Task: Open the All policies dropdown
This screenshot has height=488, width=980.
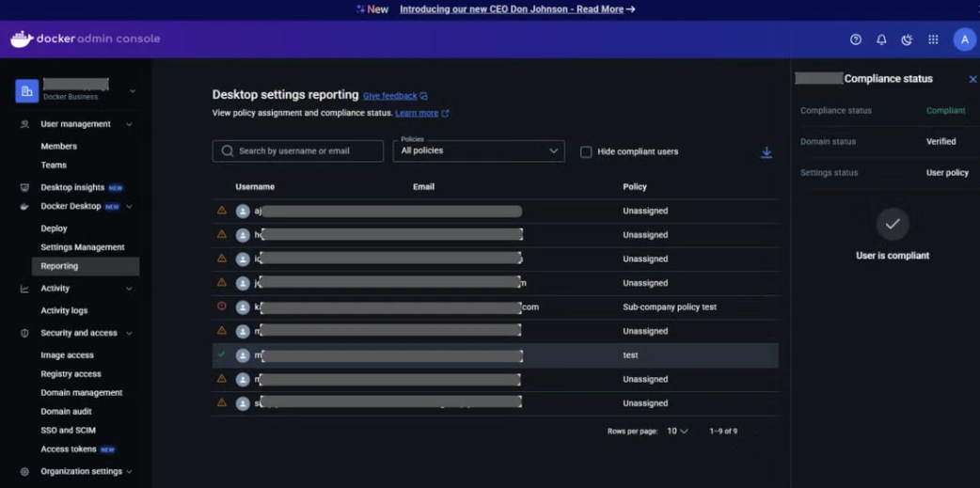Action: click(479, 151)
